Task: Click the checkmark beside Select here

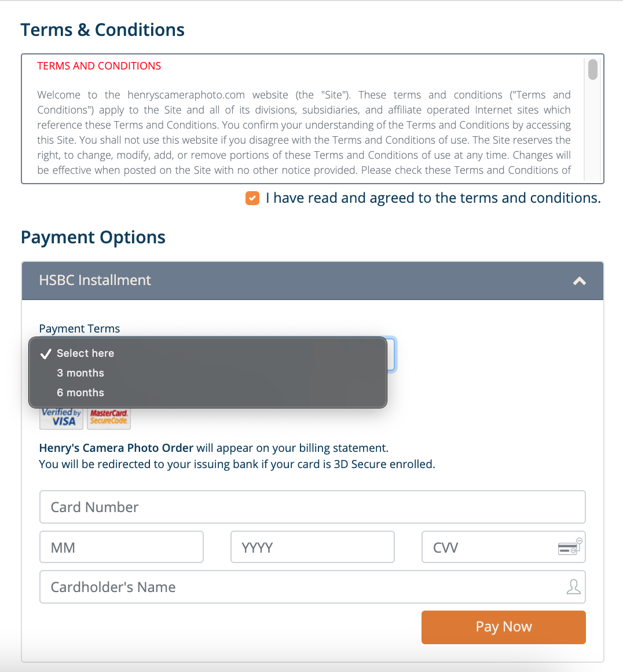Action: [46, 353]
